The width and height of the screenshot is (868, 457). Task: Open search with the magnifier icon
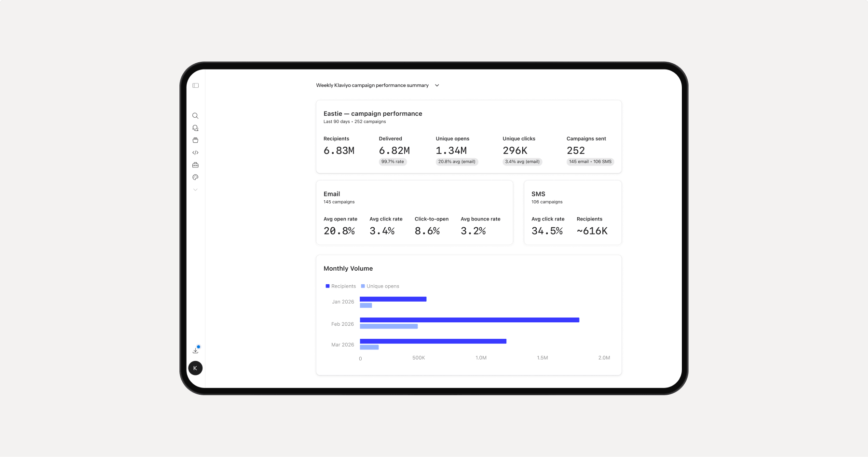coord(195,116)
